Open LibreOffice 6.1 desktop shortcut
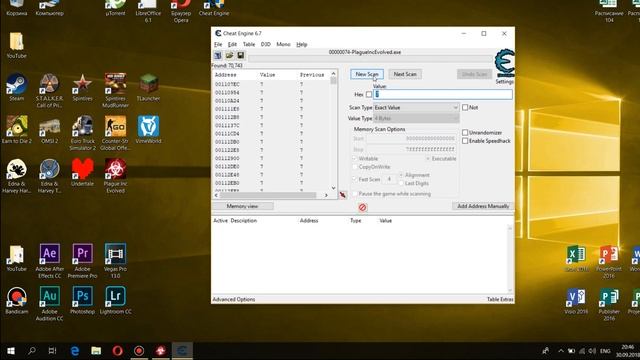The image size is (640, 360). point(148,10)
